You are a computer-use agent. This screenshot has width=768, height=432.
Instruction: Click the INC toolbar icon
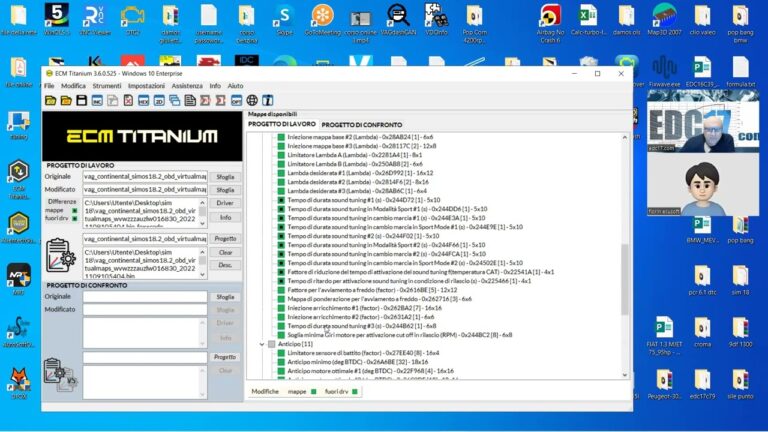point(97,100)
